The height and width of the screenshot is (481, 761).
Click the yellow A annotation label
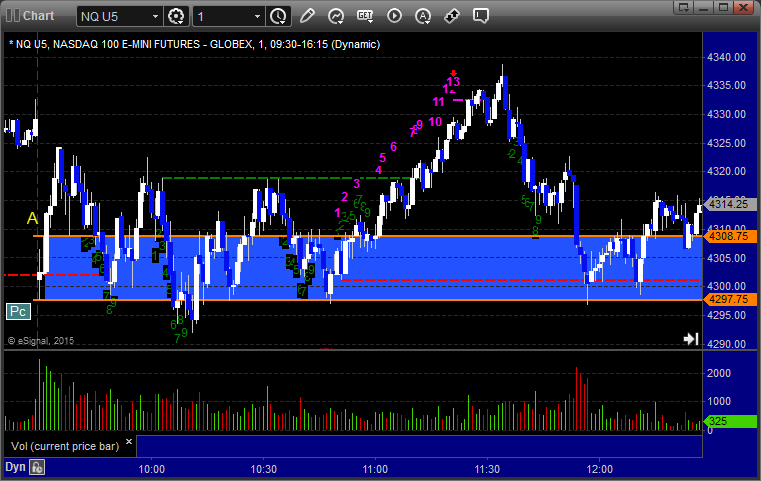pyautogui.click(x=32, y=218)
